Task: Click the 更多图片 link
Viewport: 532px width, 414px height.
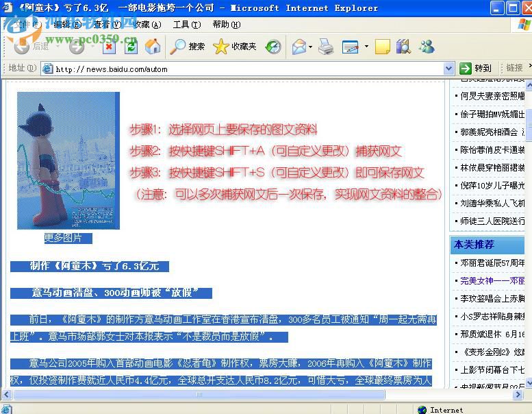Action: click(64, 238)
